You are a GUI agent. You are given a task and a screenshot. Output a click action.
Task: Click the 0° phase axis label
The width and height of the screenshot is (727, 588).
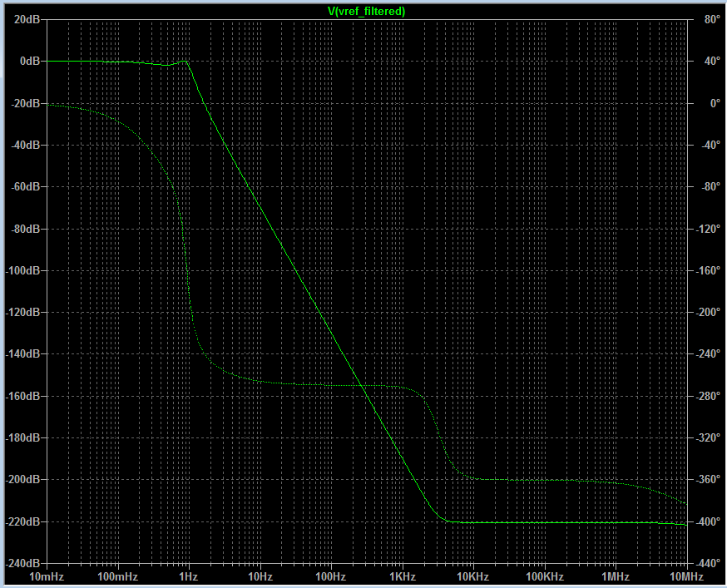(x=715, y=103)
